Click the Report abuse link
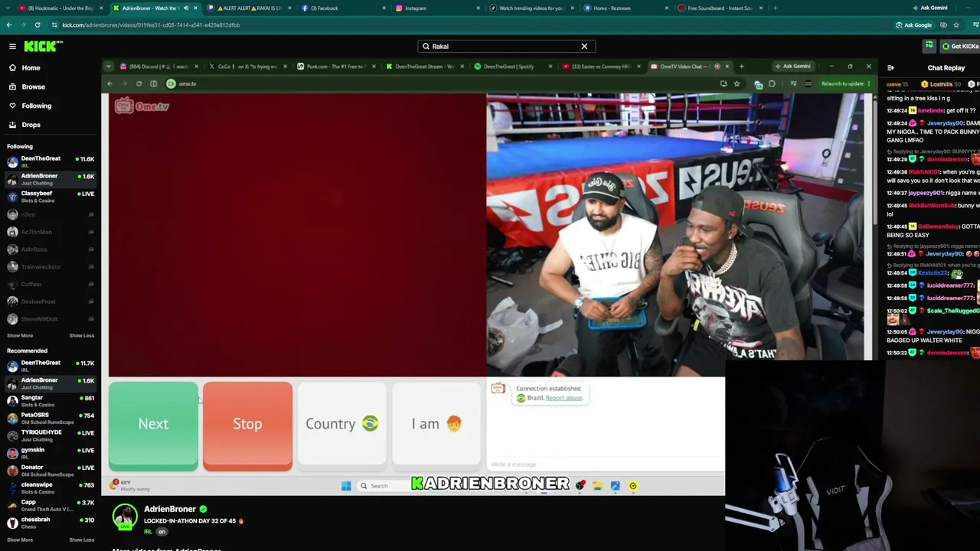 (x=564, y=399)
